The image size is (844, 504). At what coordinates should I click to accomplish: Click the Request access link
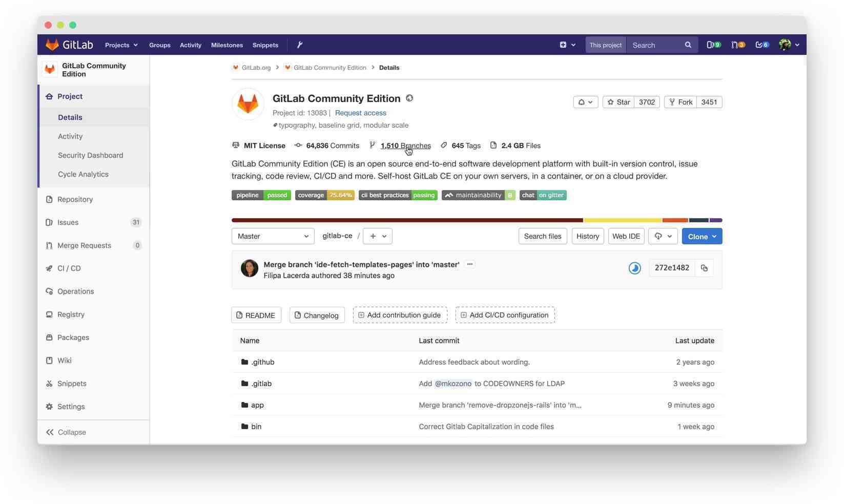click(x=360, y=113)
